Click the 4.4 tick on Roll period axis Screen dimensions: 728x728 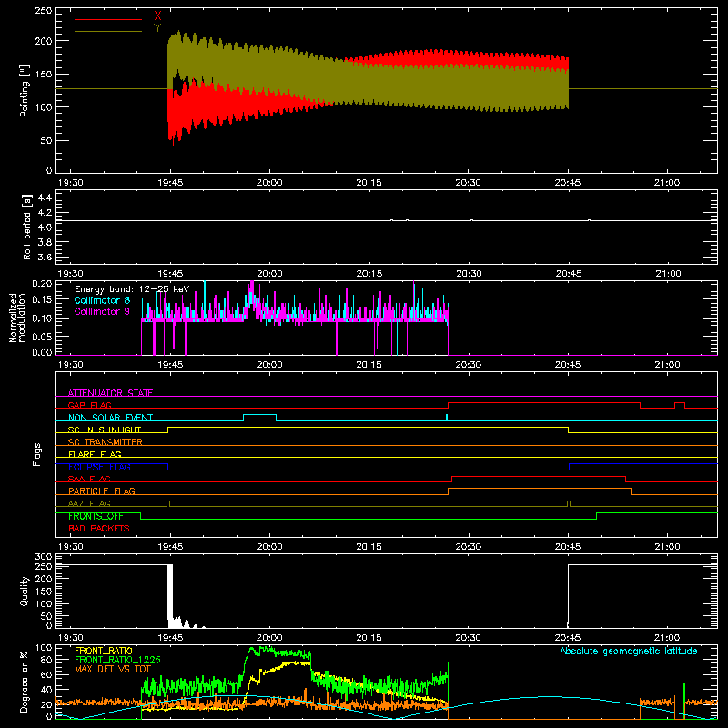click(45, 197)
